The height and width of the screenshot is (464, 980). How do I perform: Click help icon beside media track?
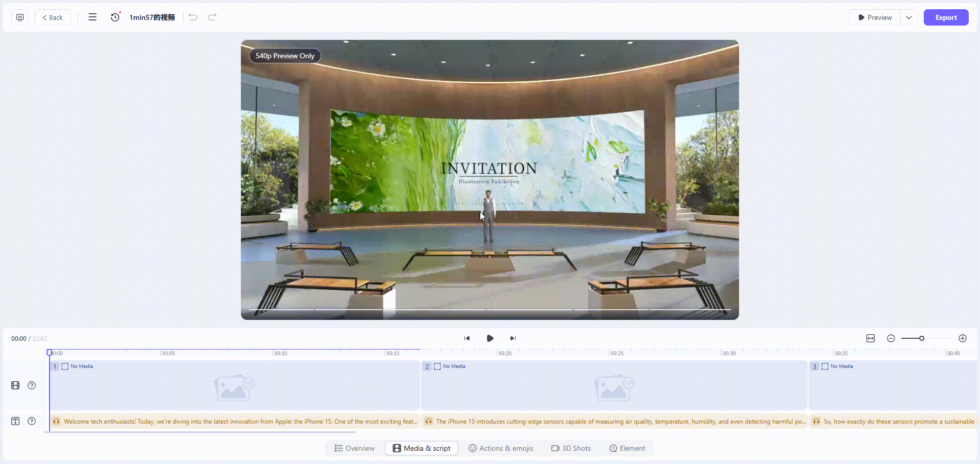click(x=32, y=385)
